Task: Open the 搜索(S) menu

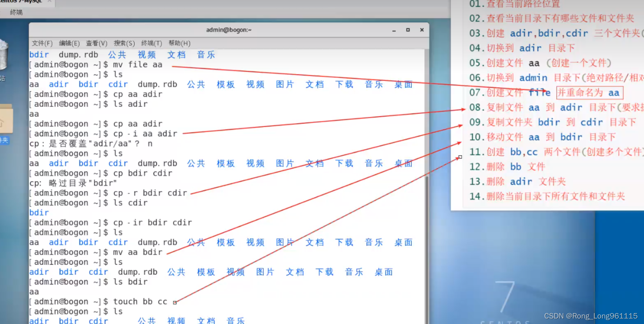Action: point(124,43)
